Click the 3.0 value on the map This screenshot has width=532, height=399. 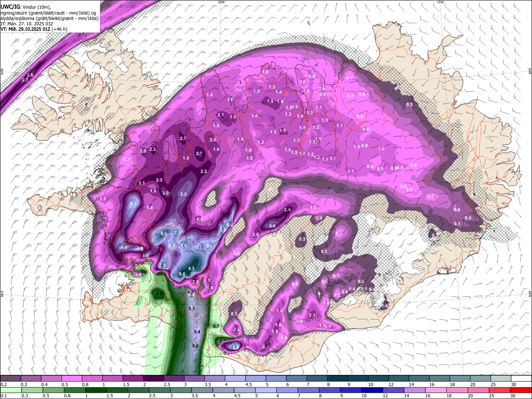[x=165, y=193]
